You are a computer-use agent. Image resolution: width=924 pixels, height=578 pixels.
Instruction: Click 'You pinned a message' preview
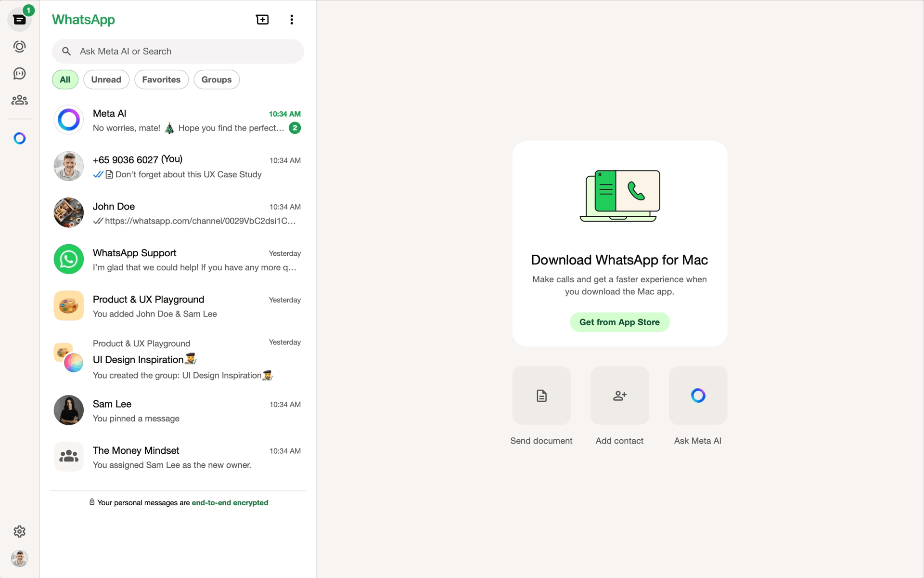(x=136, y=419)
